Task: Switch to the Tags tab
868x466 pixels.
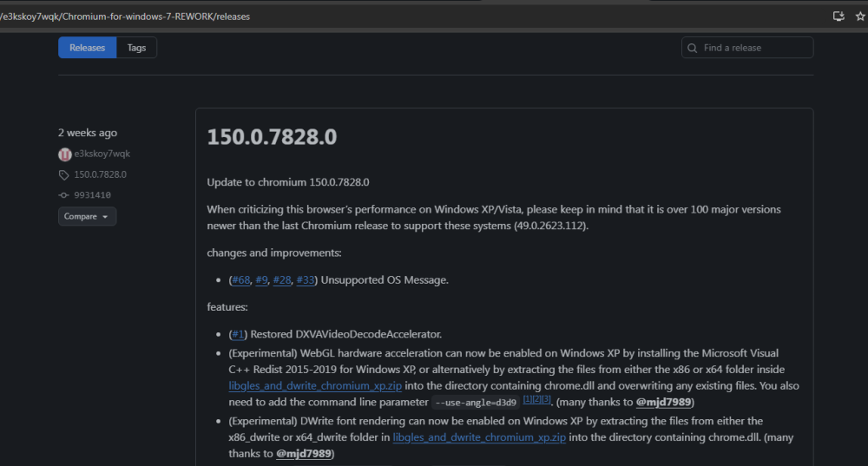Action: (137, 48)
